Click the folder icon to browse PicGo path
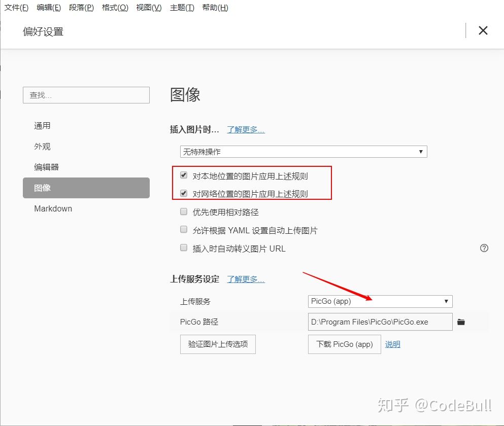504x426 pixels. 461,322
